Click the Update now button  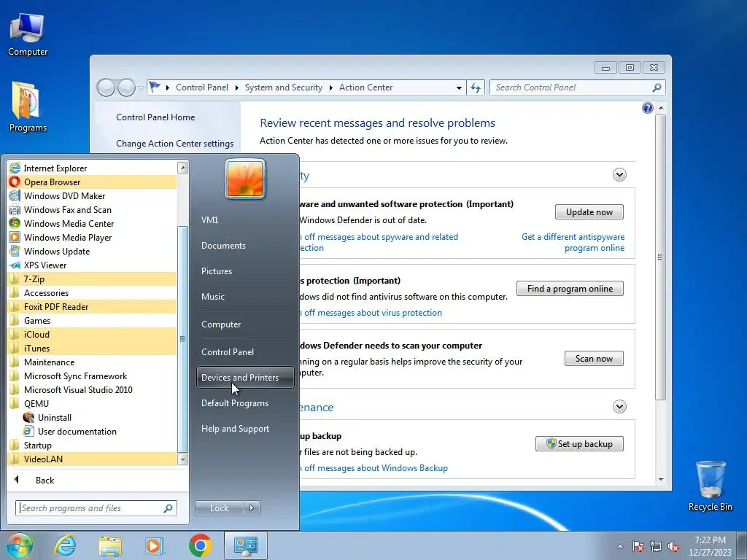click(x=589, y=212)
